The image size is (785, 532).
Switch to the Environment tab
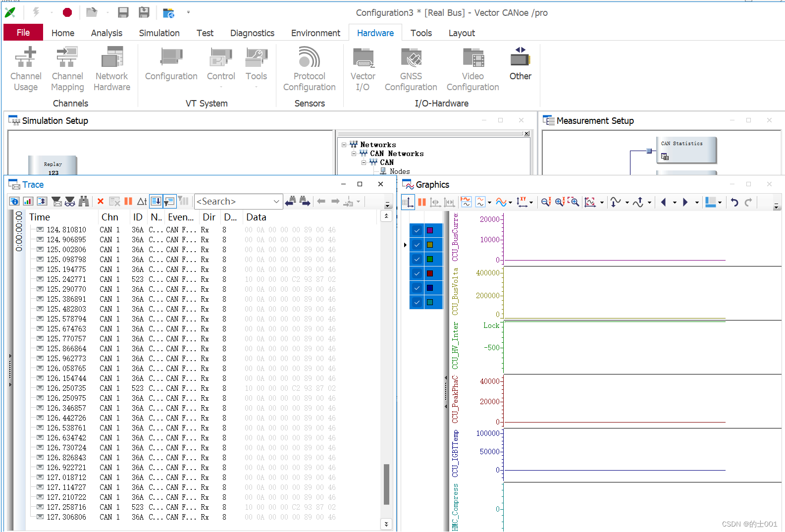click(x=315, y=33)
